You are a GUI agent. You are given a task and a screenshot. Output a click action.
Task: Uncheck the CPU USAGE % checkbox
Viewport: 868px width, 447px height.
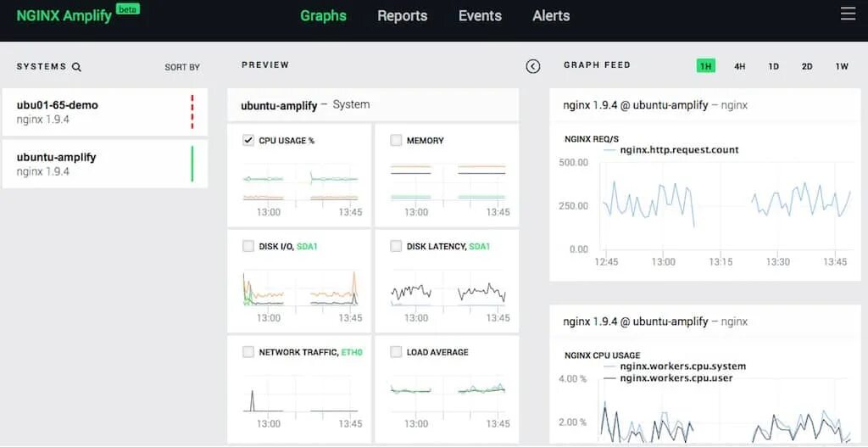(248, 140)
